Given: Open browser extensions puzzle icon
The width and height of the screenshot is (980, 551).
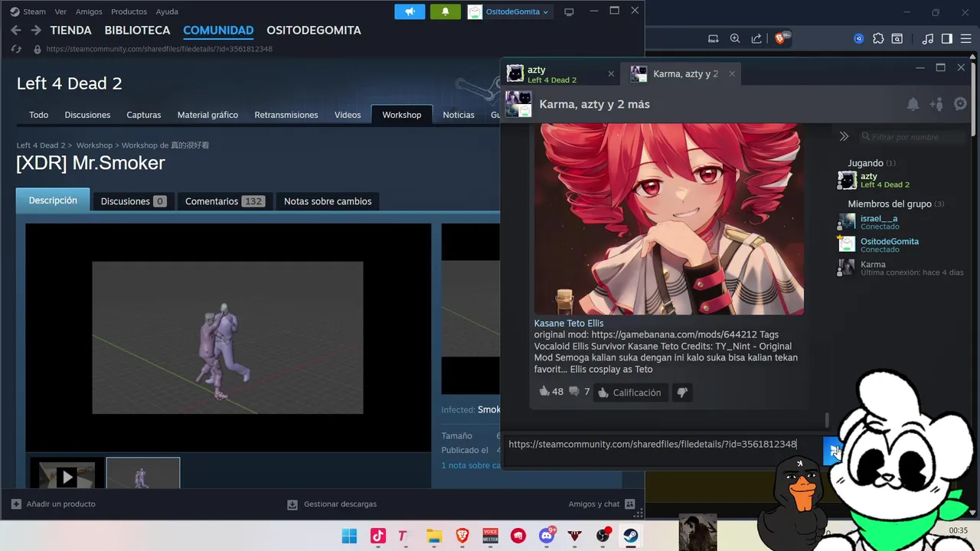Looking at the screenshot, I should (x=878, y=38).
